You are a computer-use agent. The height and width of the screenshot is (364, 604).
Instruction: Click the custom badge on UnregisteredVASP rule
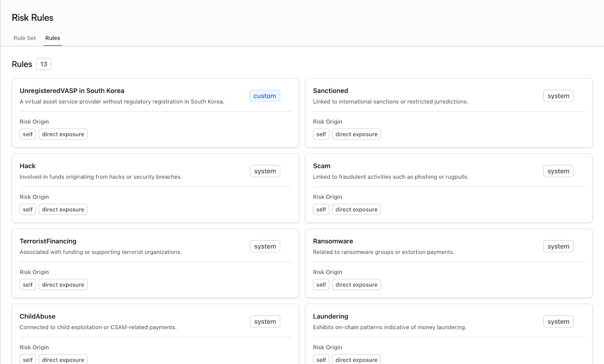(264, 96)
